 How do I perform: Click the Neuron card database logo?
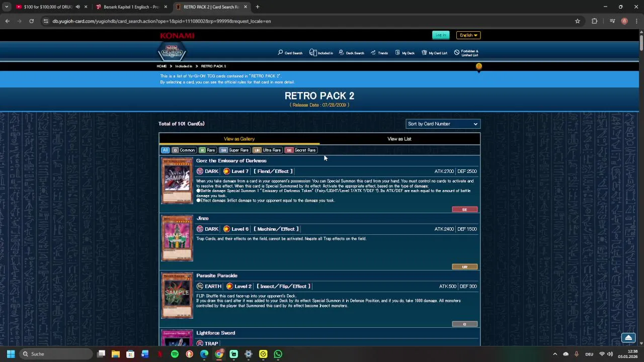[x=172, y=52]
